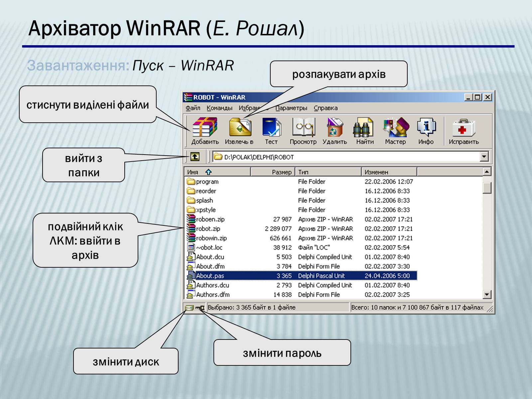Click the date 22.02.2006 12:07 cell

click(x=389, y=182)
